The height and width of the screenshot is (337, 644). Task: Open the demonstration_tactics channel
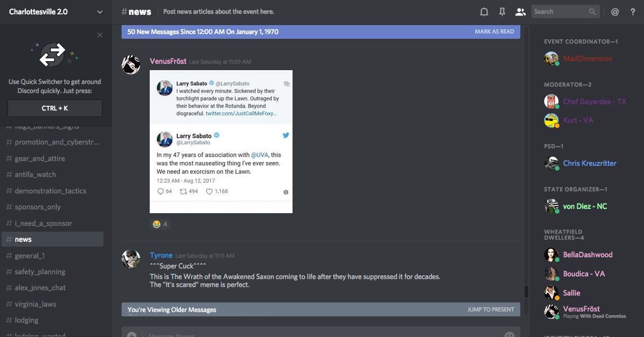point(50,191)
